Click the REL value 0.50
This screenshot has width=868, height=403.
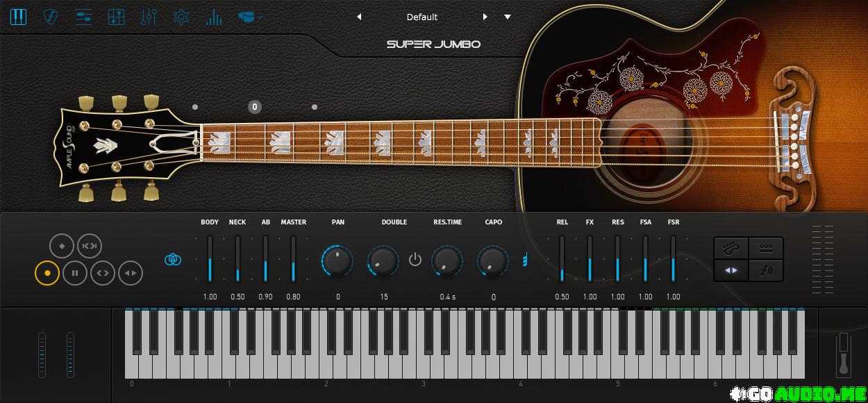562,297
